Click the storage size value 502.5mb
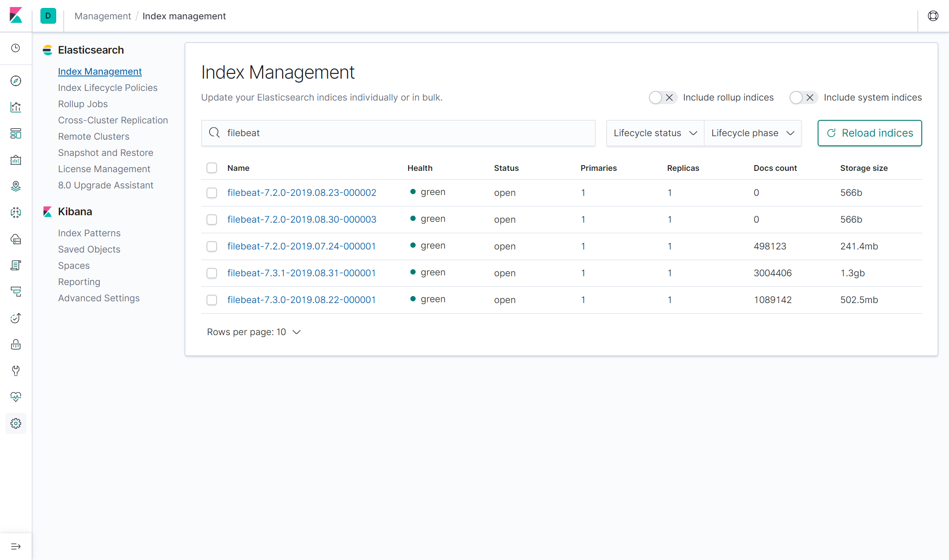The width and height of the screenshot is (949, 560). pos(859,300)
